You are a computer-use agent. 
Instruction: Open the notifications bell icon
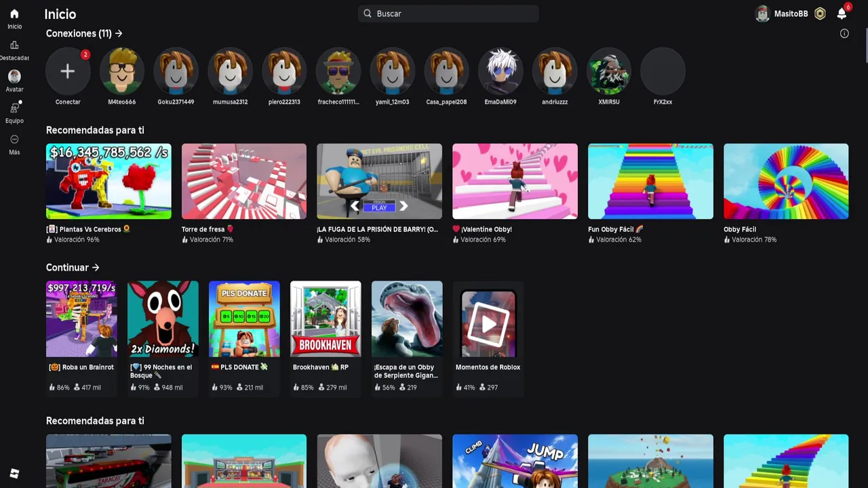[x=842, y=14]
